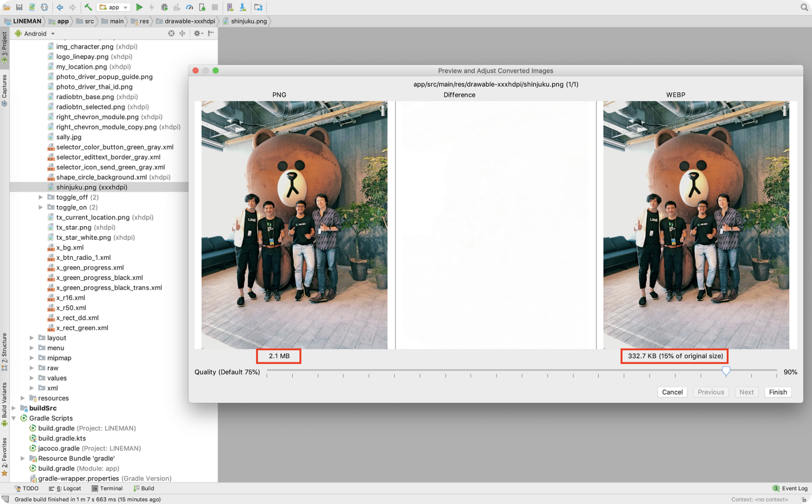
Task: Click the refresh sync arrows toolbar icon
Action: pyautogui.click(x=45, y=7)
